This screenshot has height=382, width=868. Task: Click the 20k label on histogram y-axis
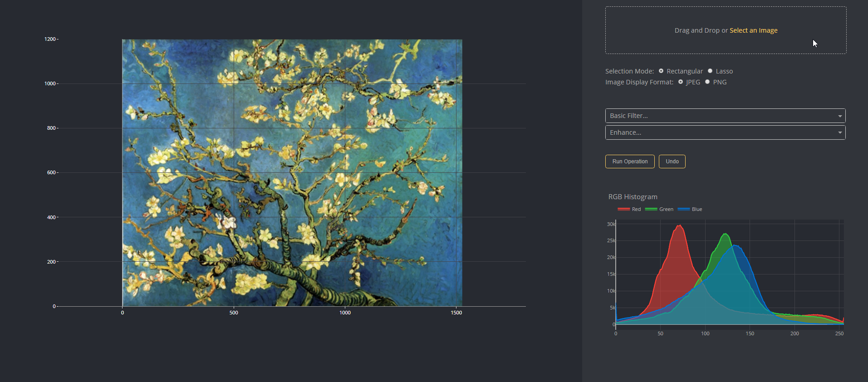click(611, 257)
